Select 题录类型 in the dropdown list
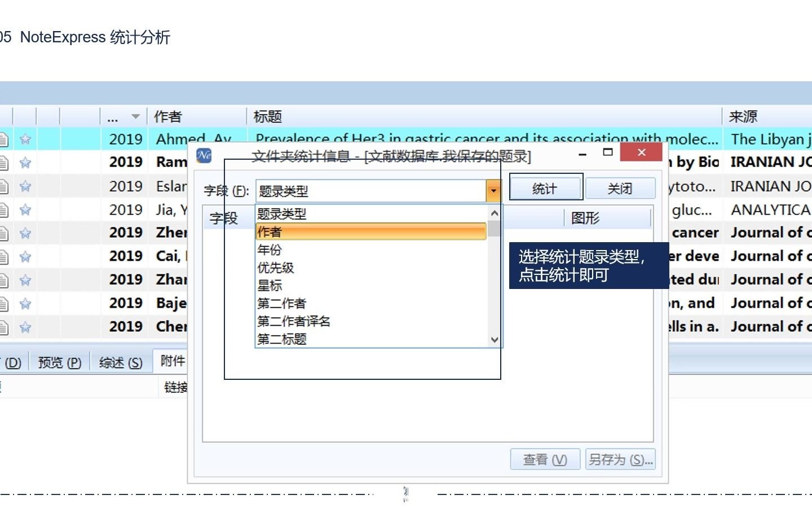The width and height of the screenshot is (812, 508). pyautogui.click(x=370, y=214)
